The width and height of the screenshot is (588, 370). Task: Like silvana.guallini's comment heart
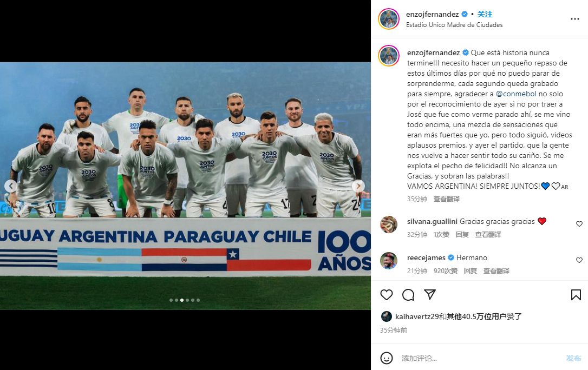(x=579, y=224)
